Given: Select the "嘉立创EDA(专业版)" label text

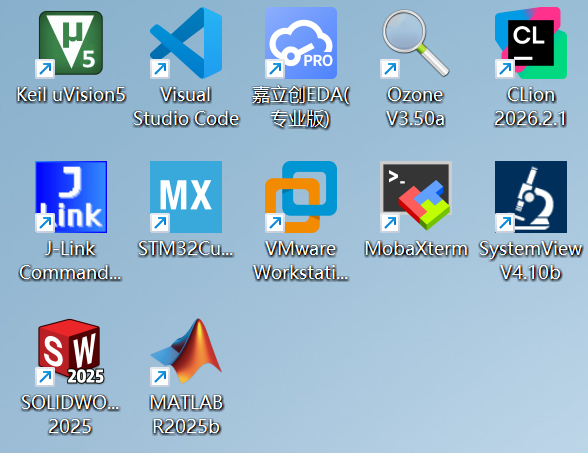Looking at the screenshot, I should 301,106.
